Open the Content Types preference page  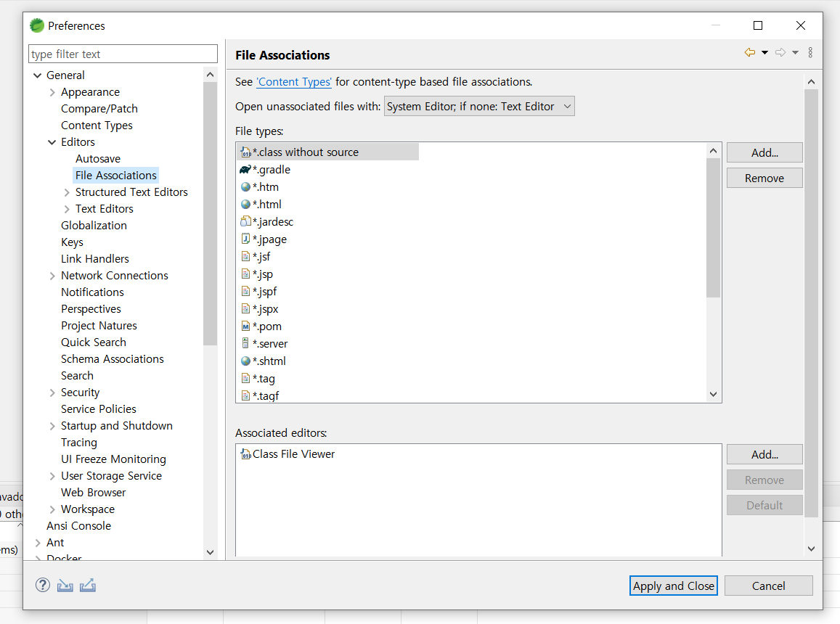(97, 126)
